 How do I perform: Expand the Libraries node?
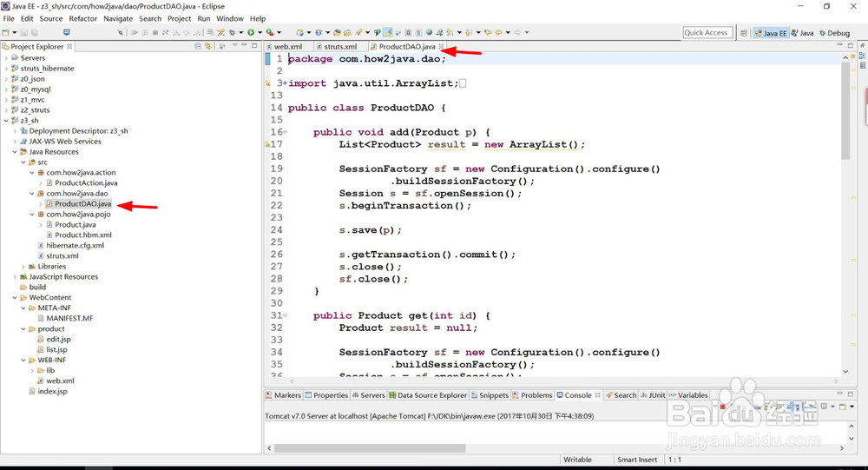pos(23,267)
